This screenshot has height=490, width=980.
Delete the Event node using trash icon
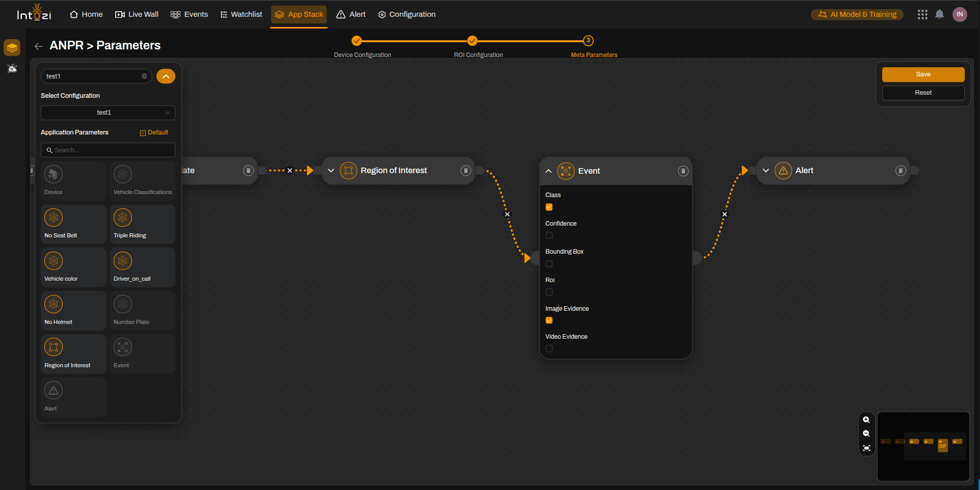[683, 171]
